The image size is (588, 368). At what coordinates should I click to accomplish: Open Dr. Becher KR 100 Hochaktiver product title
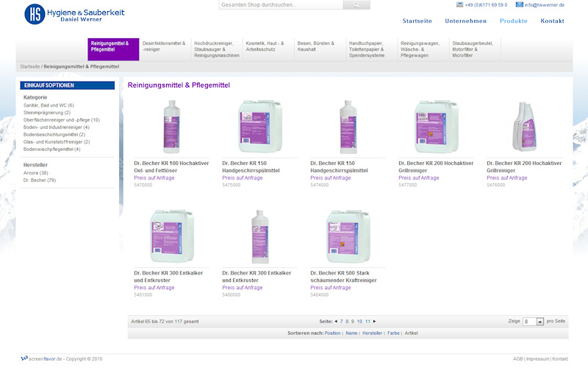[171, 167]
